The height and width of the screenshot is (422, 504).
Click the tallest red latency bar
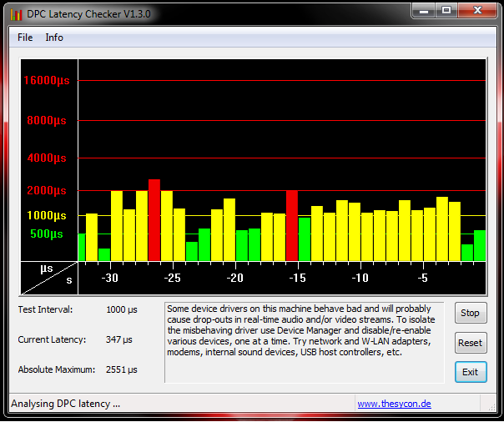tap(154, 220)
